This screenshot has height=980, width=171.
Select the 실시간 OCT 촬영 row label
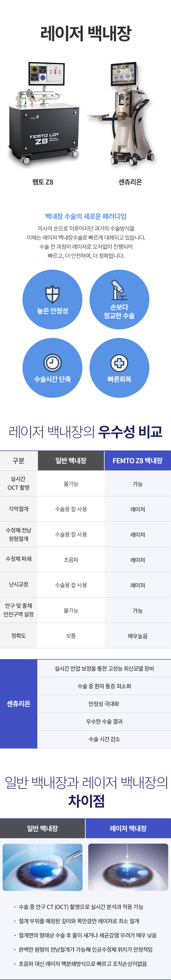pyautogui.click(x=19, y=483)
